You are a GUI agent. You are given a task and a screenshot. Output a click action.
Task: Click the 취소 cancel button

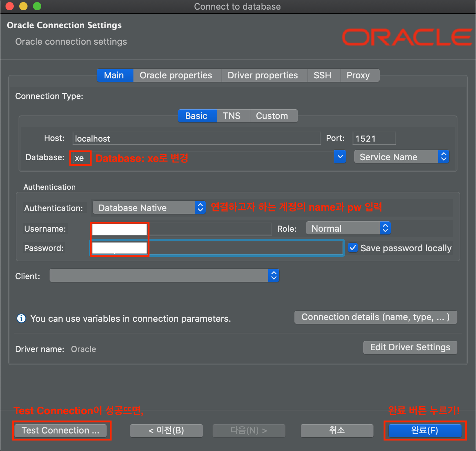pyautogui.click(x=337, y=430)
